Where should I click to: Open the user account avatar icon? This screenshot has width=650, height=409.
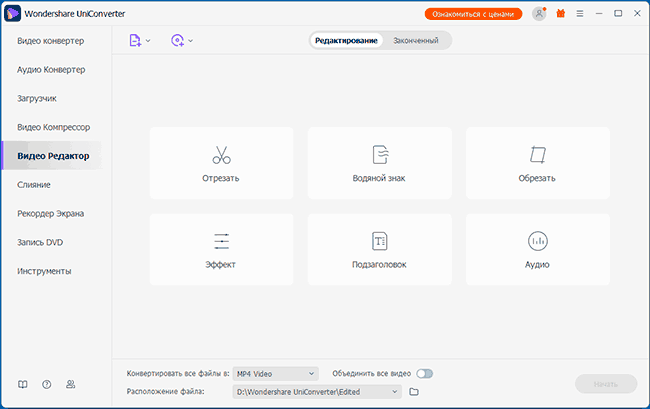tap(539, 14)
